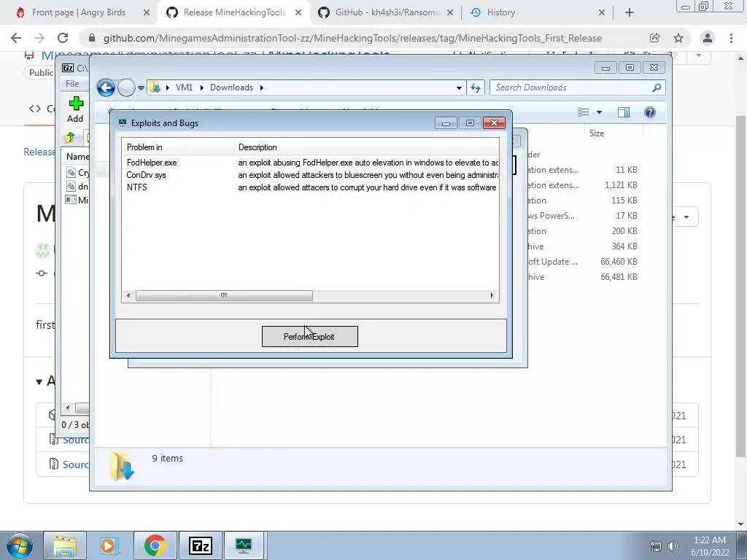Click the 7-Zip taskbar icon
The height and width of the screenshot is (560, 747).
point(200,545)
